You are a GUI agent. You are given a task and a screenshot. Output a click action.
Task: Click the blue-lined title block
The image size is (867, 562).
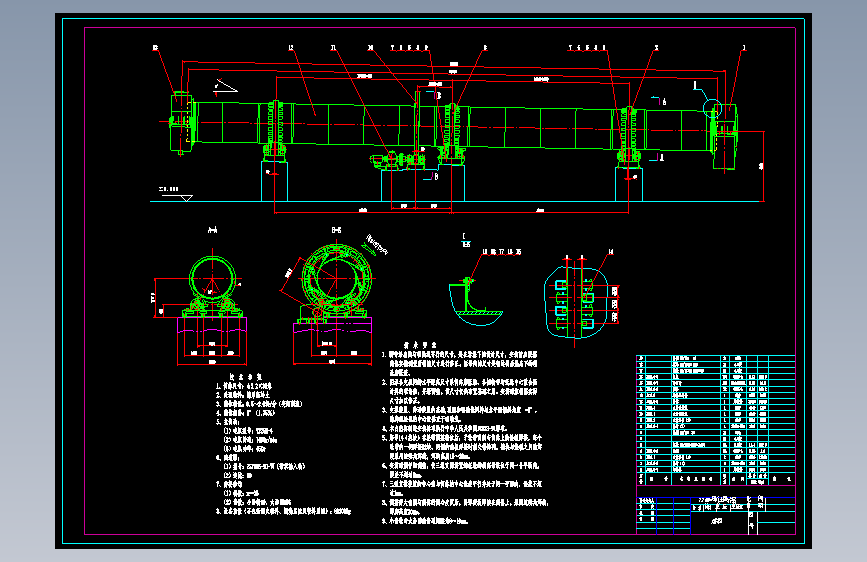coord(715,515)
